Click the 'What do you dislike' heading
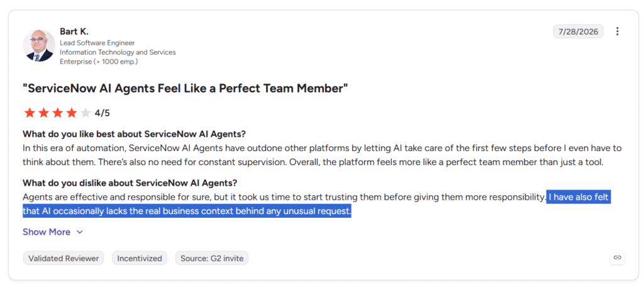 pyautogui.click(x=130, y=183)
